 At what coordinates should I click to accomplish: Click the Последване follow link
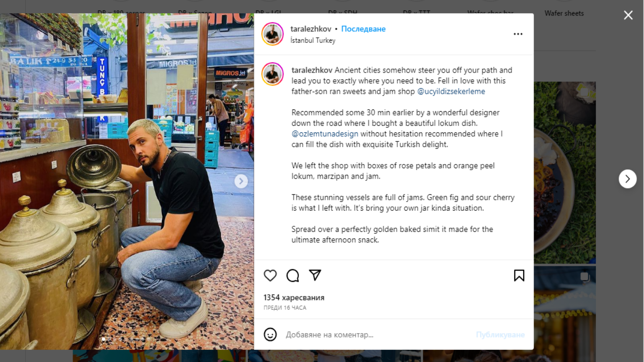tap(363, 29)
